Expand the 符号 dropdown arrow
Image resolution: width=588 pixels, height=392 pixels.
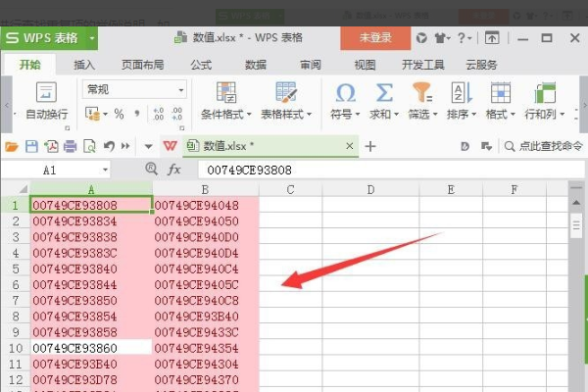(357, 115)
